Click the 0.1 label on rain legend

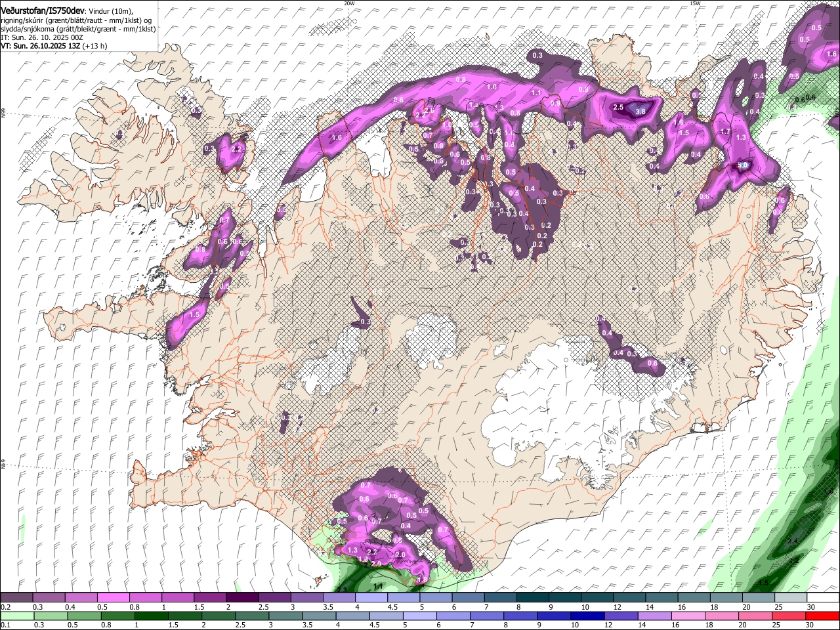point(6,625)
